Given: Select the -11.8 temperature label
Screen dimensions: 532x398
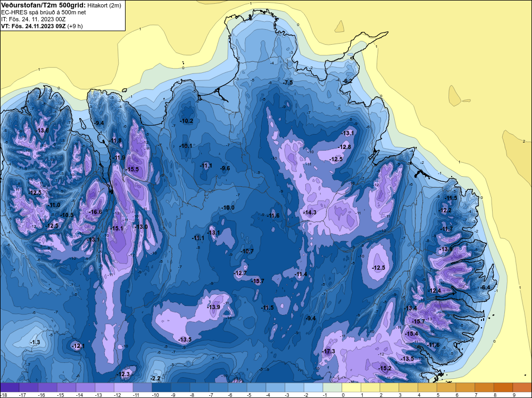Looking at the screenshot, I should (115, 140).
